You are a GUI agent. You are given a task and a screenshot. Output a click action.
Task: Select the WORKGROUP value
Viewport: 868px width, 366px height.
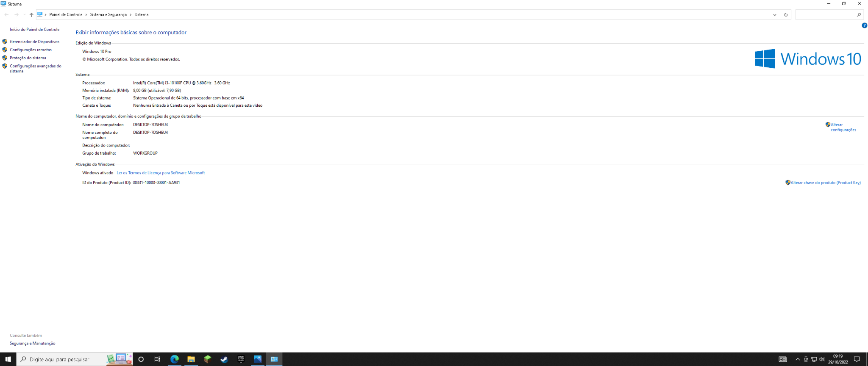point(145,153)
